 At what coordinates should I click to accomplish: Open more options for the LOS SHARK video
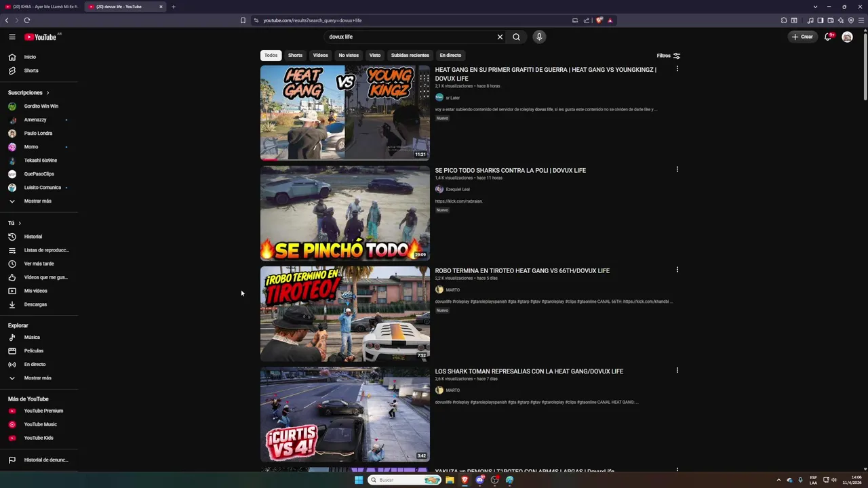(677, 371)
